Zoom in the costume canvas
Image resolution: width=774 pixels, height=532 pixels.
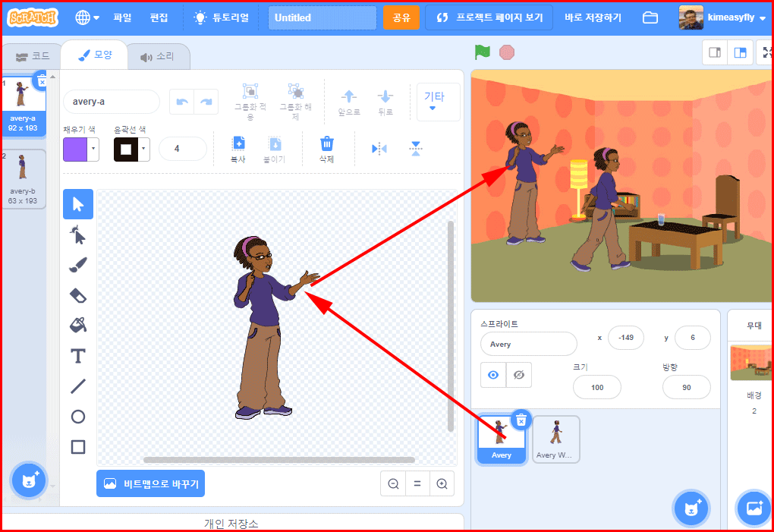point(442,483)
